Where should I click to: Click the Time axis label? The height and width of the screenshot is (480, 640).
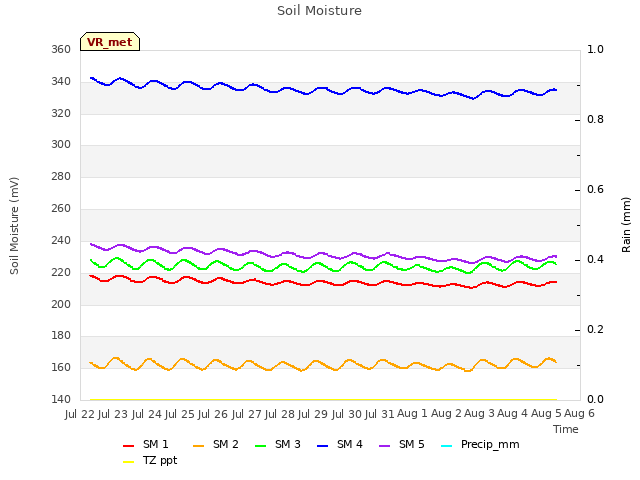click(566, 429)
